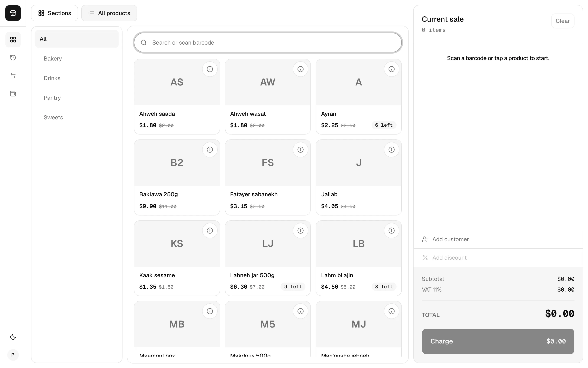Click the '9 left' stock badge on Labneh
Viewport: 588px width, 368px height.
[x=293, y=287]
